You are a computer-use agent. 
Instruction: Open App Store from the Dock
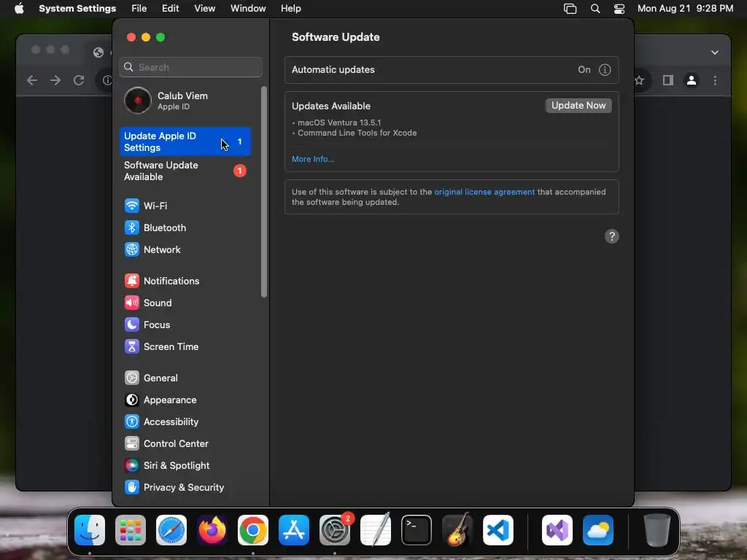(294, 530)
